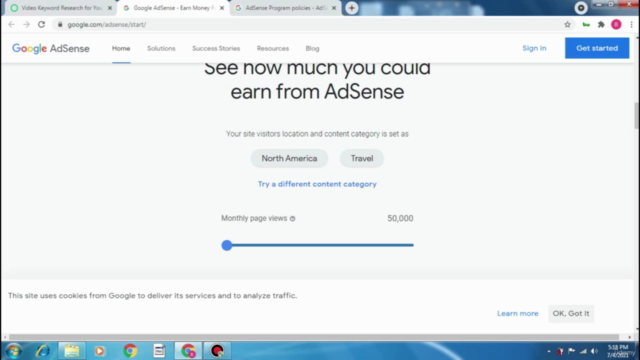Image resolution: width=640 pixels, height=360 pixels.
Task: Click the Action Center flag tray icon
Action: [x=571, y=351]
